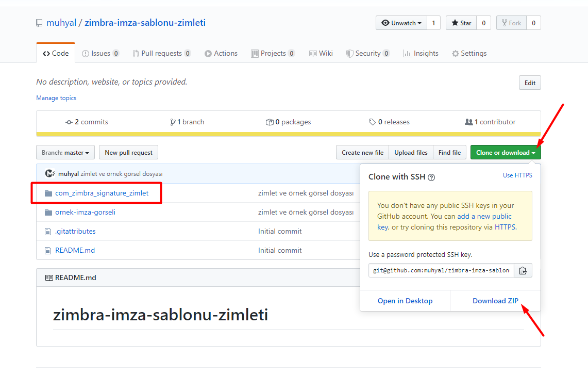This screenshot has height=375, width=588.
Task: Click the people icon beside 1 contributor
Action: (469, 122)
